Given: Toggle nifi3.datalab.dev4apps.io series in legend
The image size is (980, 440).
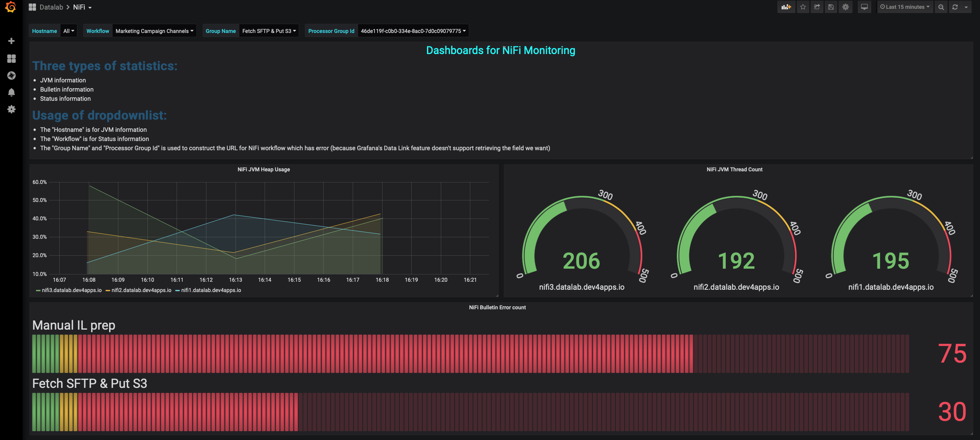Looking at the screenshot, I should coord(71,290).
